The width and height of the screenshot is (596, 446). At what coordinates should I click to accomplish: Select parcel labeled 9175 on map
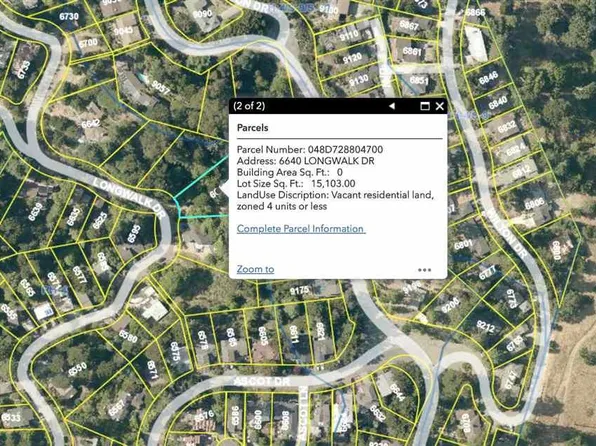pyautogui.click(x=299, y=291)
